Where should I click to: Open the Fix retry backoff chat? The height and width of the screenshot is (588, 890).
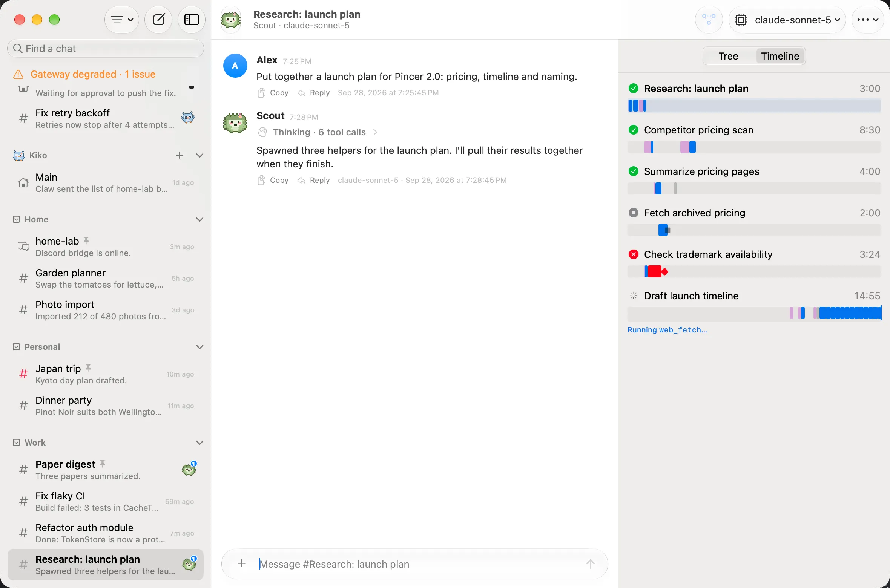pos(106,119)
